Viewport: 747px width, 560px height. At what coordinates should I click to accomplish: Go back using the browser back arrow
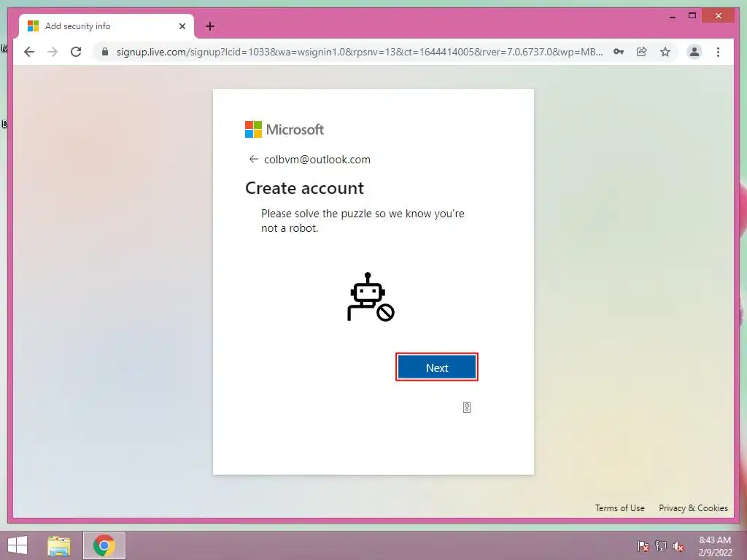click(x=29, y=52)
